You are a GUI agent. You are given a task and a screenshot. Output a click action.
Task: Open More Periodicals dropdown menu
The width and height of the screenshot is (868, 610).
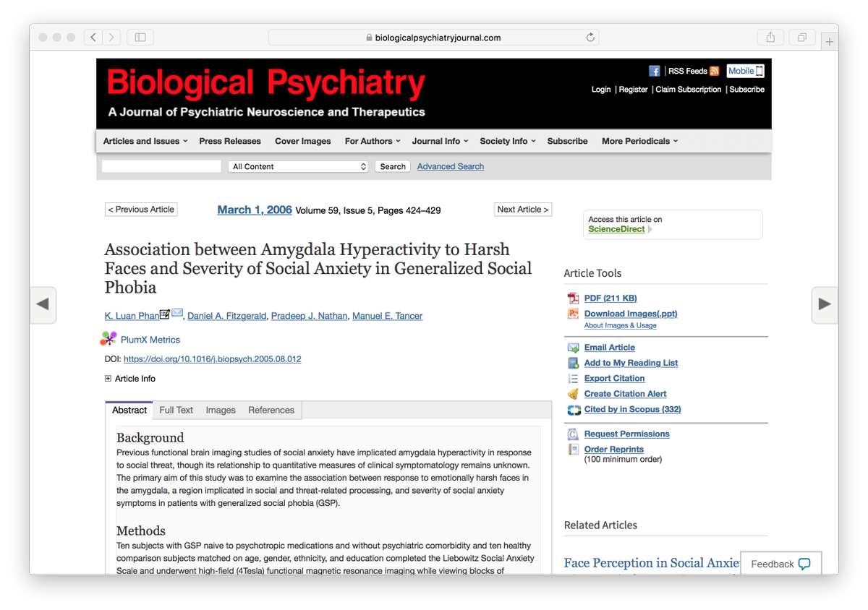639,141
